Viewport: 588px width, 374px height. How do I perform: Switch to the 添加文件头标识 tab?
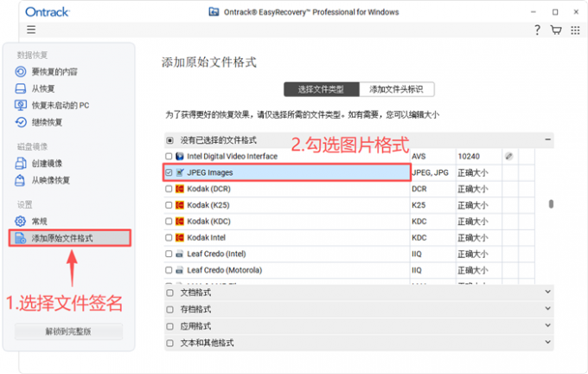tap(397, 89)
